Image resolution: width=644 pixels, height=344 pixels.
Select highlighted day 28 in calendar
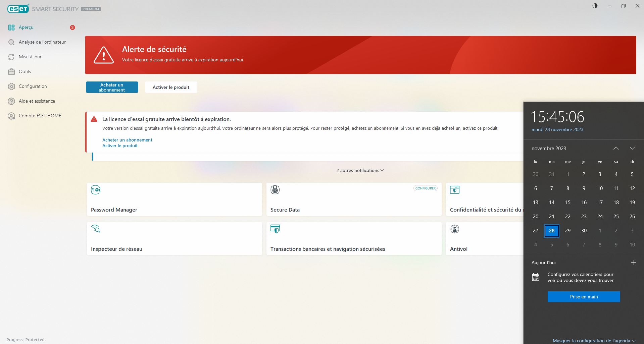pyautogui.click(x=552, y=231)
